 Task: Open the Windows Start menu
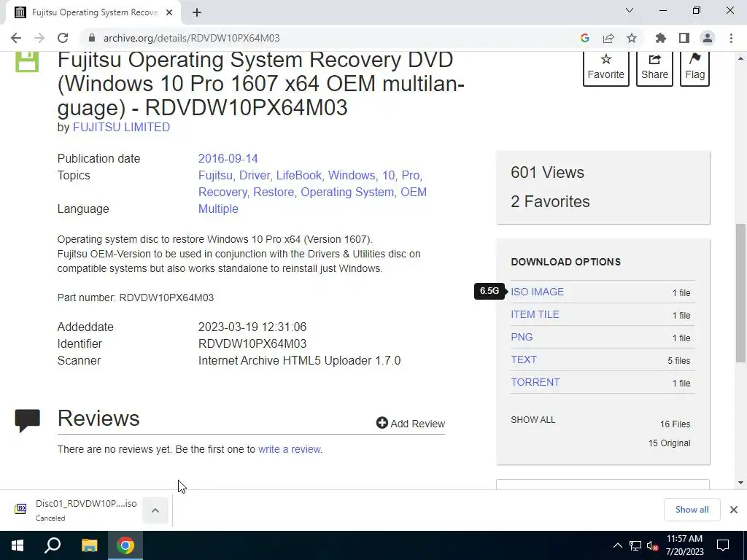pos(18,545)
